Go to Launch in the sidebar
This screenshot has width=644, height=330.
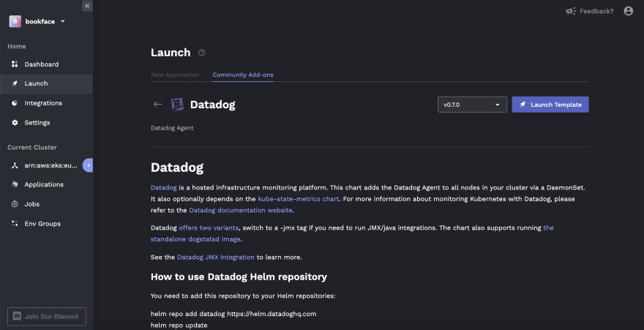pos(46,83)
